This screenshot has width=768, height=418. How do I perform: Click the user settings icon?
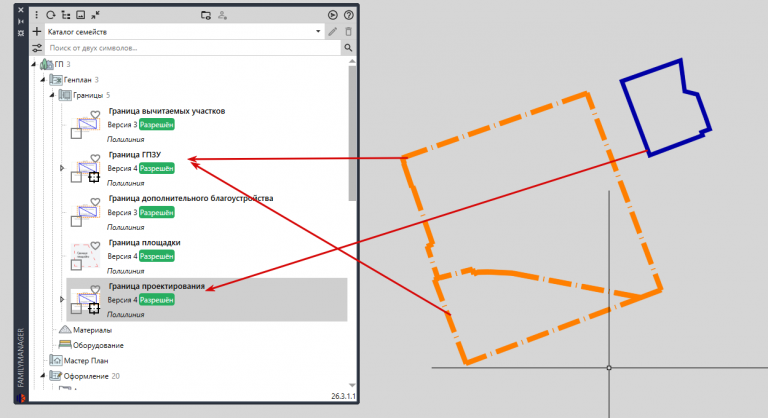222,15
